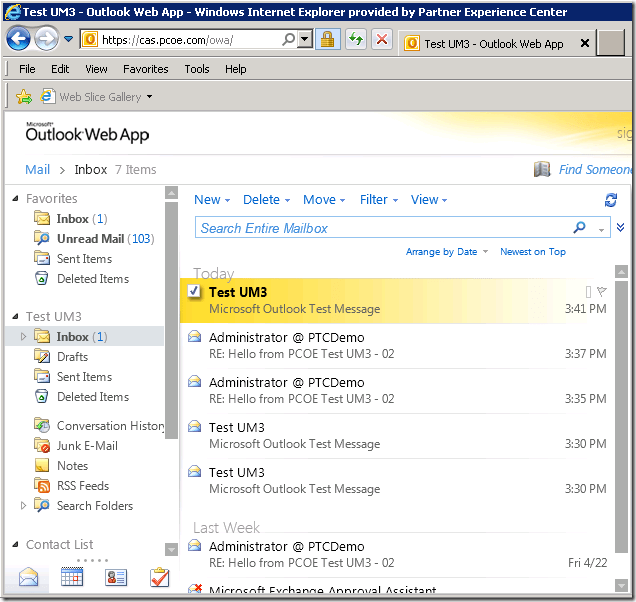This screenshot has height=602, width=636.
Task: Uncheck the selected Test UM3 message checkbox
Action: 194,291
